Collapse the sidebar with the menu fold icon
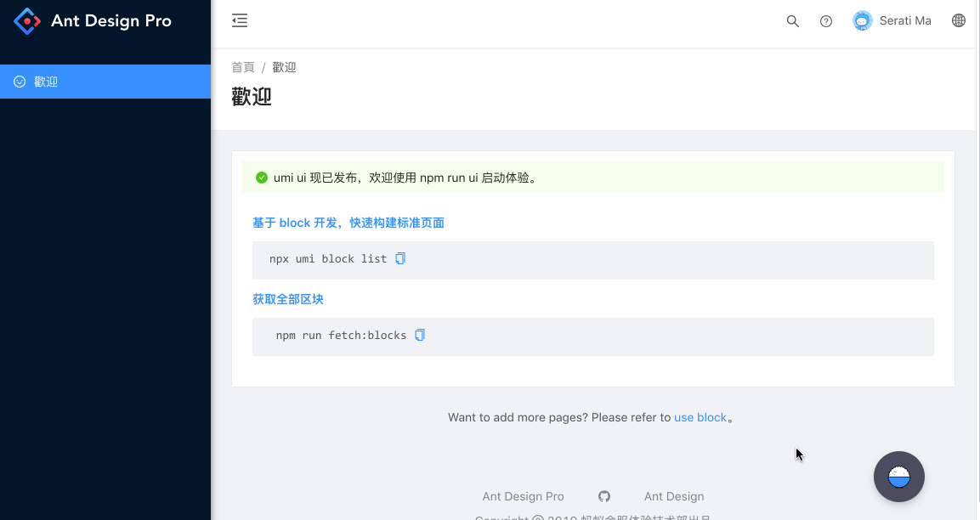 240,20
